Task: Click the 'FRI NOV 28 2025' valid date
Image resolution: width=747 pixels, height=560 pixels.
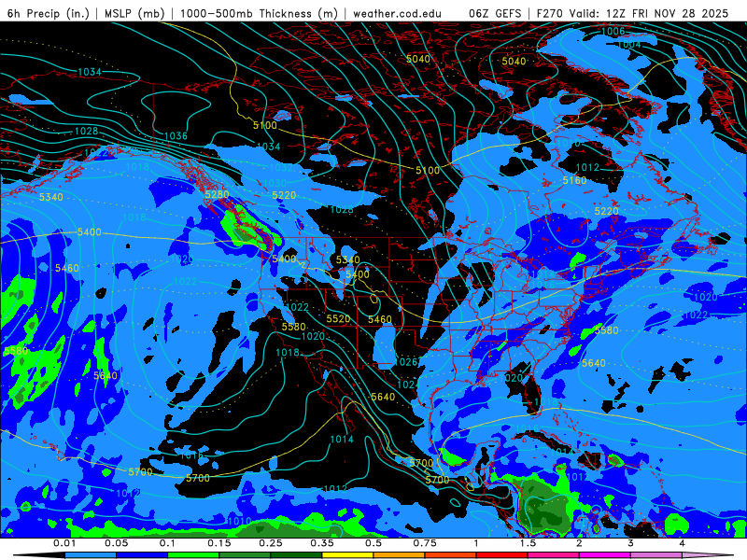Action: pyautogui.click(x=681, y=13)
